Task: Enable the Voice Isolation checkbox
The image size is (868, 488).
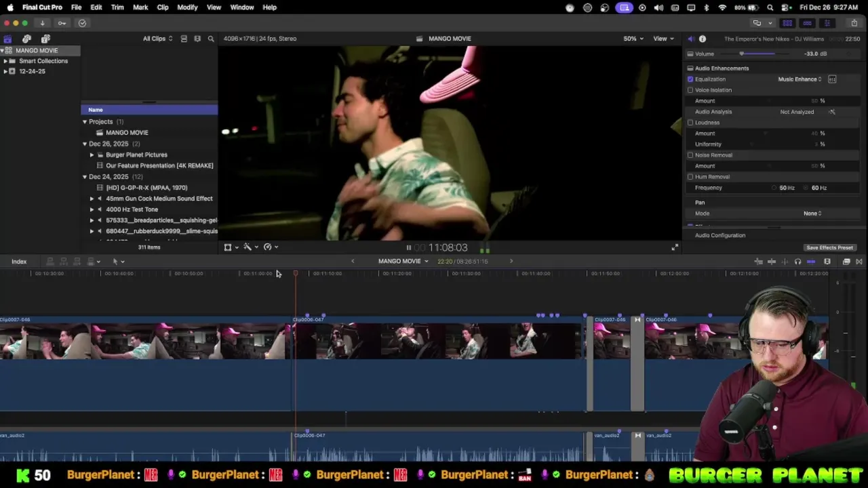Action: click(x=690, y=90)
